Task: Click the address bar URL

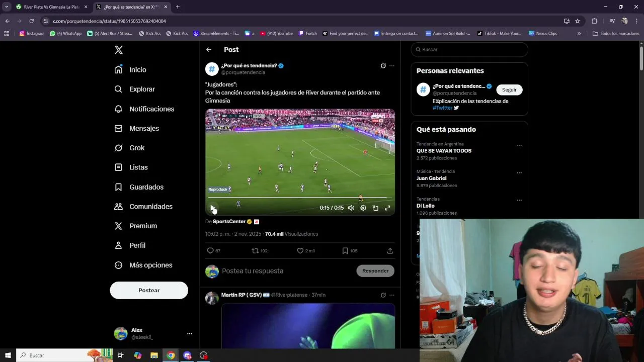Action: (109, 21)
